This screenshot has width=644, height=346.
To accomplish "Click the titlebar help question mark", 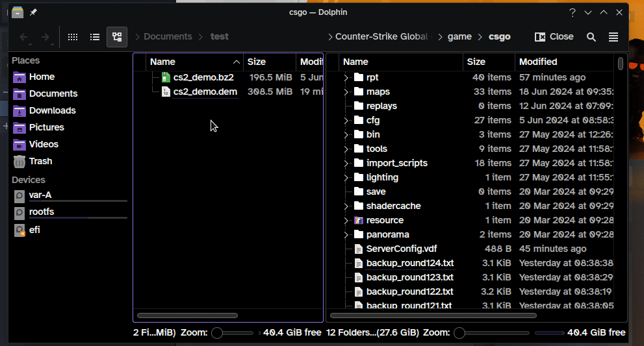I will pos(572,12).
